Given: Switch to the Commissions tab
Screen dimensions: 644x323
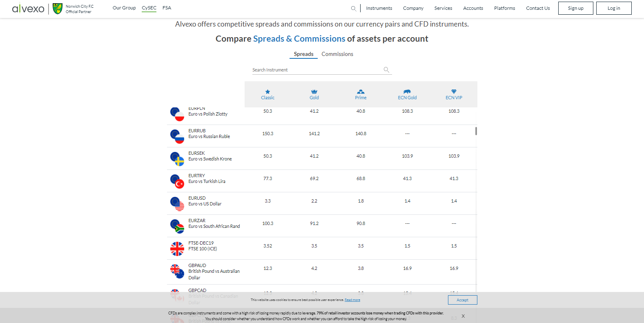Looking at the screenshot, I should [x=337, y=54].
